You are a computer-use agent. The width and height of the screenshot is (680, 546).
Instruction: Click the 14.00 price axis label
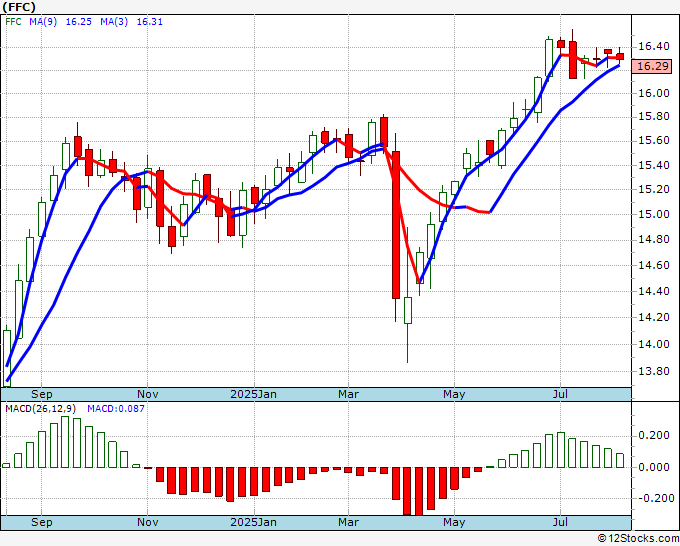coord(654,344)
